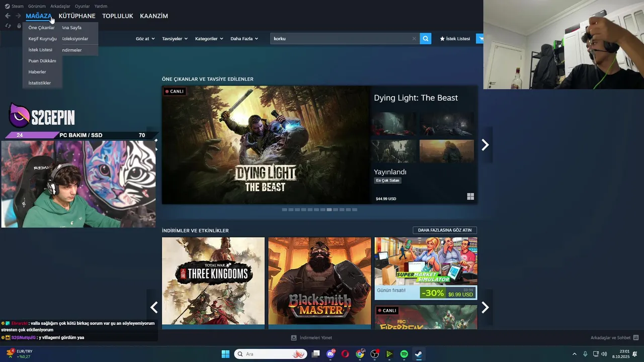This screenshot has width=644, height=362.
Task: Open Opera browser from the taskbar
Action: [x=345, y=354]
